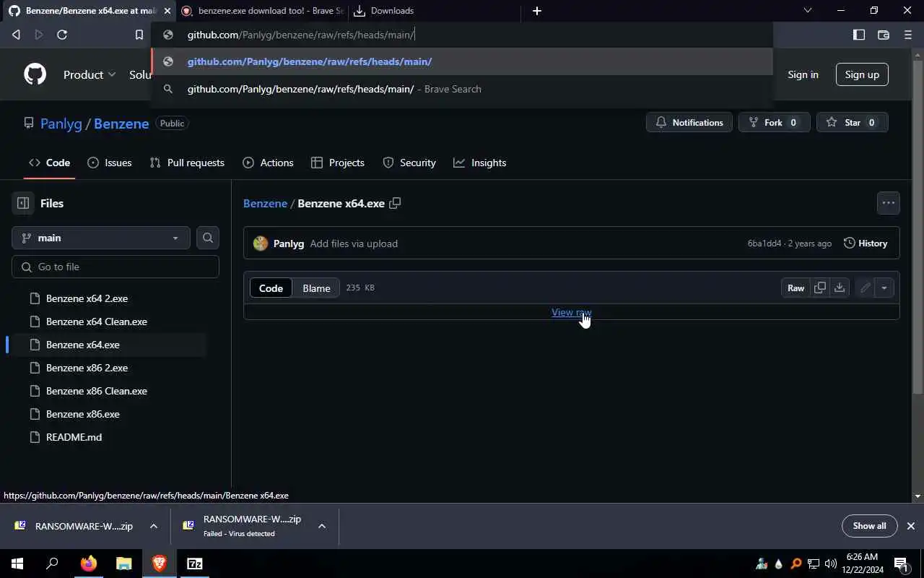Star the Benzene repository
This screenshot has width=924, height=578.
[x=853, y=123]
